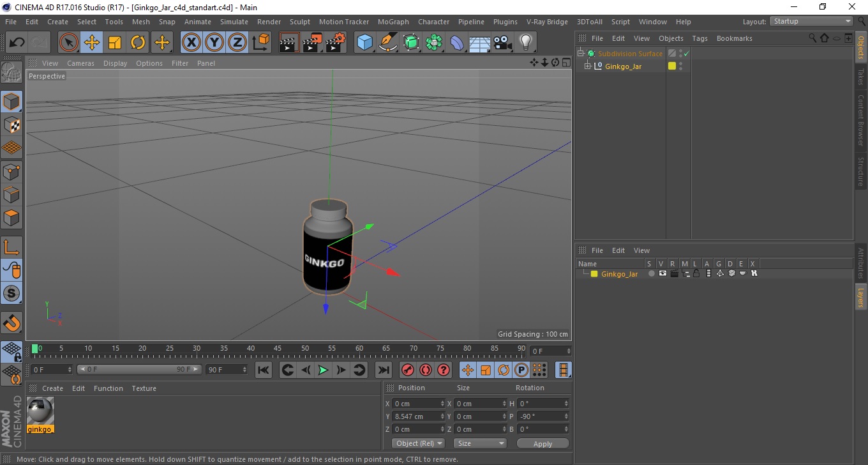Toggle Enable Snap magnet icon
Screen dimensions: 868x465
click(11, 323)
